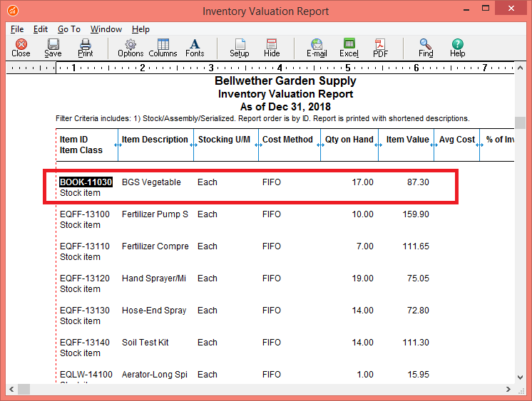Open the Fonts icon
This screenshot has height=401, width=532.
click(195, 48)
